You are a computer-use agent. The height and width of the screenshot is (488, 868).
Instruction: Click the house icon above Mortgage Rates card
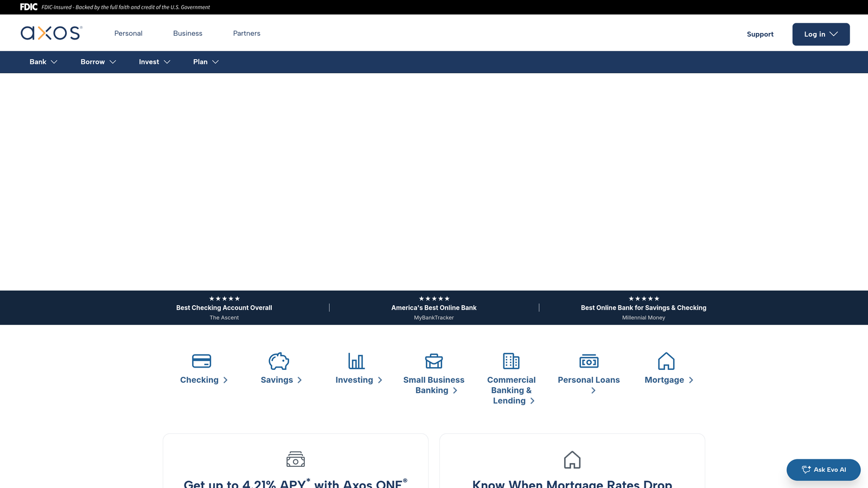coord(572,460)
